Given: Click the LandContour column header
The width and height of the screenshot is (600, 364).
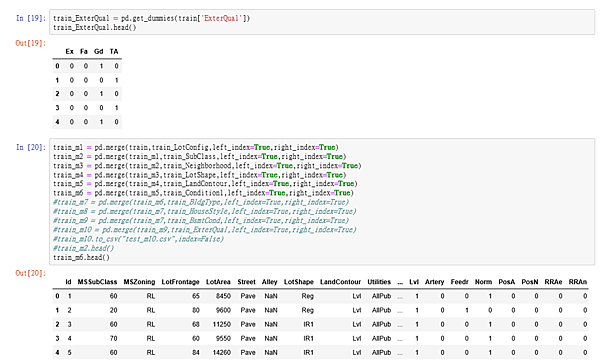Looking at the screenshot, I should click(x=340, y=282).
